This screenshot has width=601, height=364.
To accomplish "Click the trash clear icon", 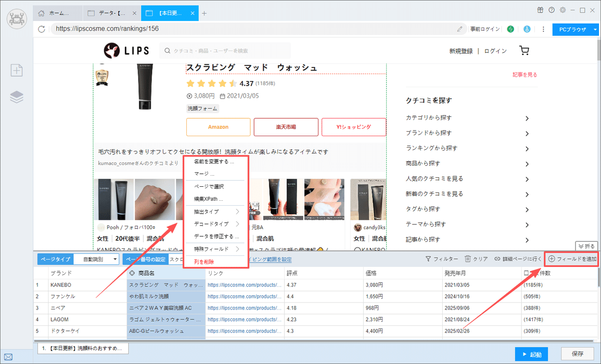I will coord(467,259).
